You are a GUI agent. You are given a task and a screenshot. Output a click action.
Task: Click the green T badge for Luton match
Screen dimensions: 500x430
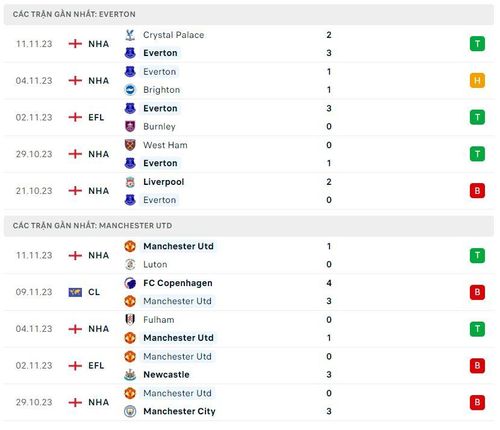(x=477, y=255)
